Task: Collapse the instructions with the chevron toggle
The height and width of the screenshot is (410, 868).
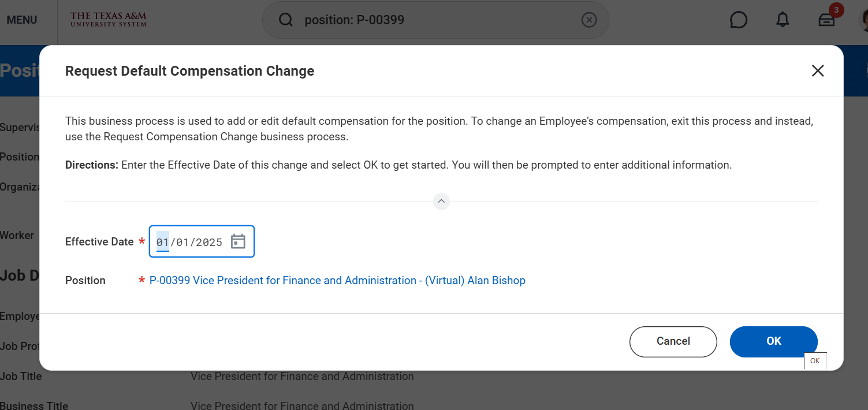Action: [x=441, y=202]
